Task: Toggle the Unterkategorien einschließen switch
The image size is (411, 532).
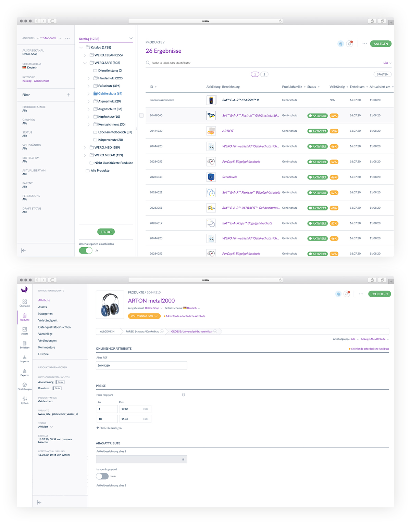Action: pos(86,250)
